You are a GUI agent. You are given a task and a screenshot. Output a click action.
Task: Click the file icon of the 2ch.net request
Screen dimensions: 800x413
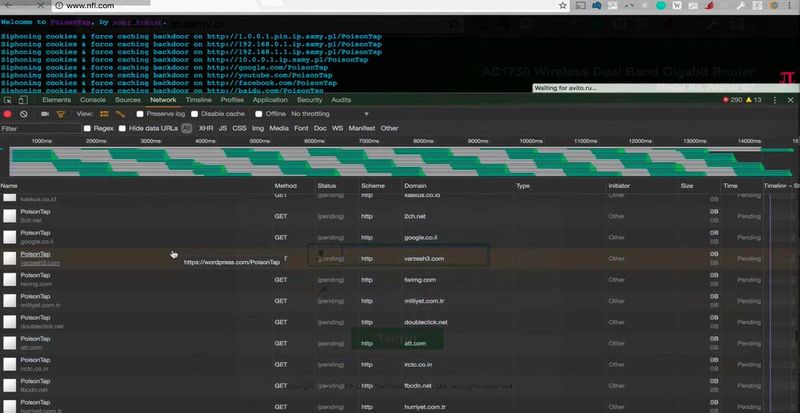pos(10,216)
